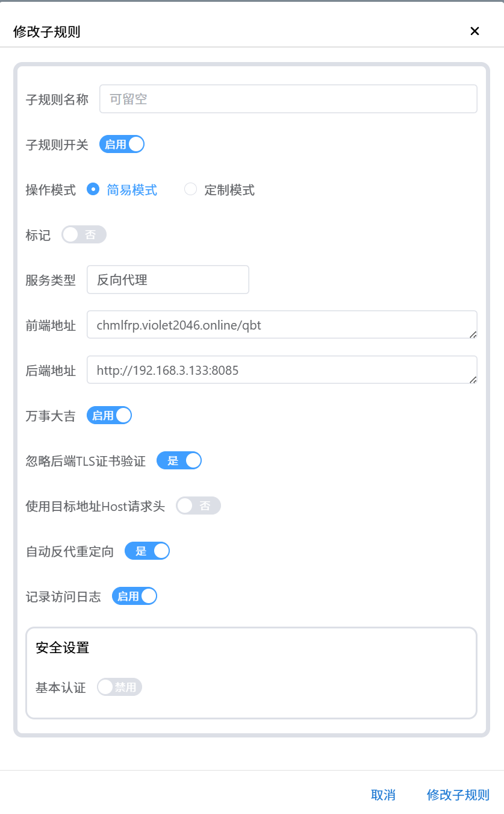504x814 pixels.
Task: Select 定制模式 radio button
Action: pos(191,190)
